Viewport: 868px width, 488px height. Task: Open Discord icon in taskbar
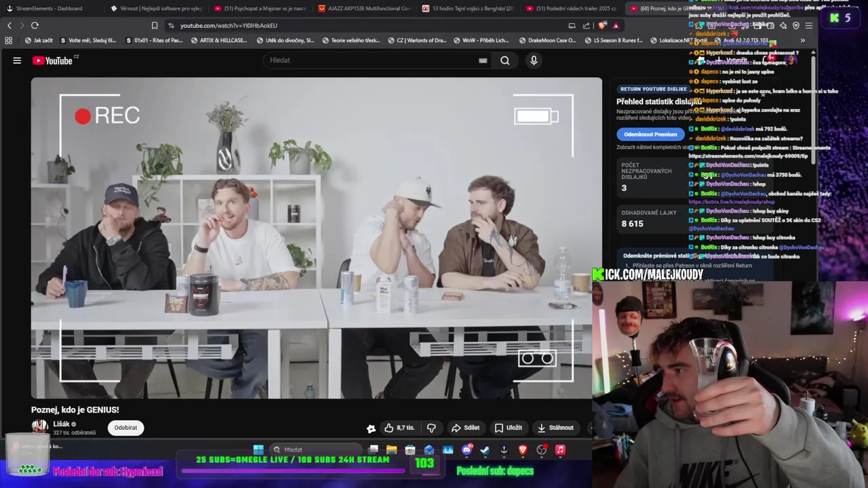pyautogui.click(x=467, y=449)
